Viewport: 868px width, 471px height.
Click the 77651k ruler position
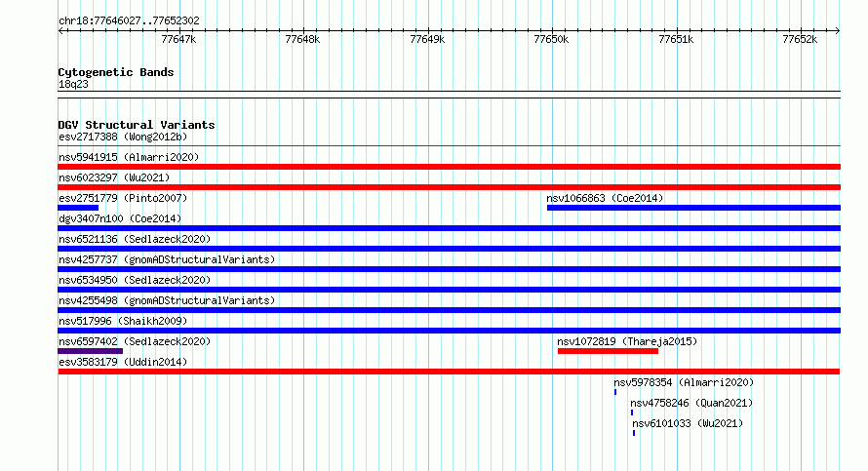tap(675, 39)
